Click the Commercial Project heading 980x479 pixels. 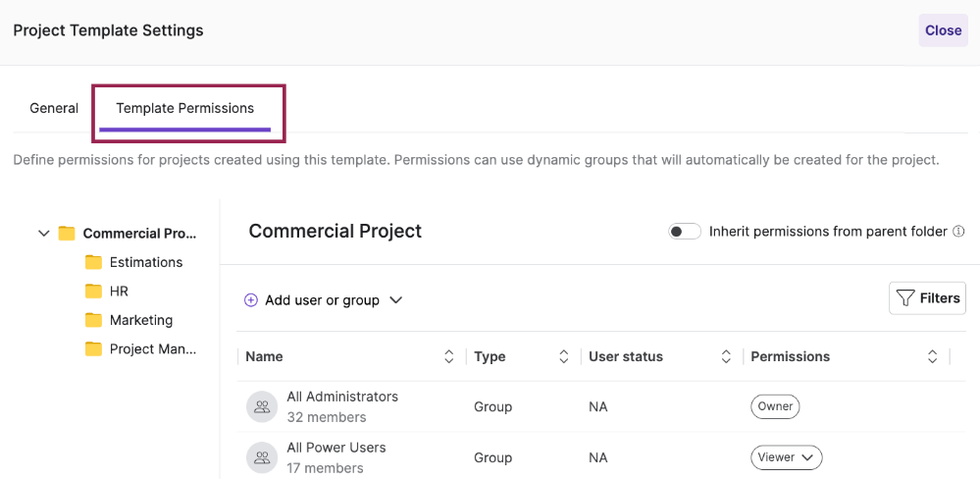(335, 231)
